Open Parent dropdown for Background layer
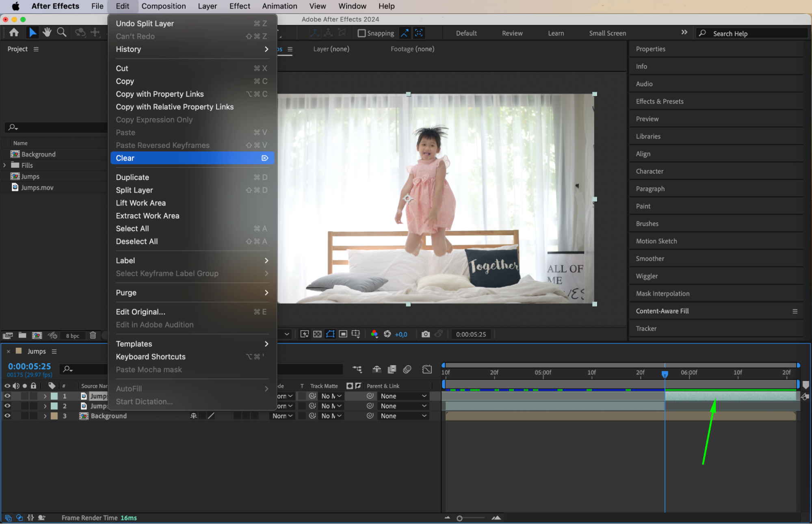The image size is (812, 524). (403, 416)
